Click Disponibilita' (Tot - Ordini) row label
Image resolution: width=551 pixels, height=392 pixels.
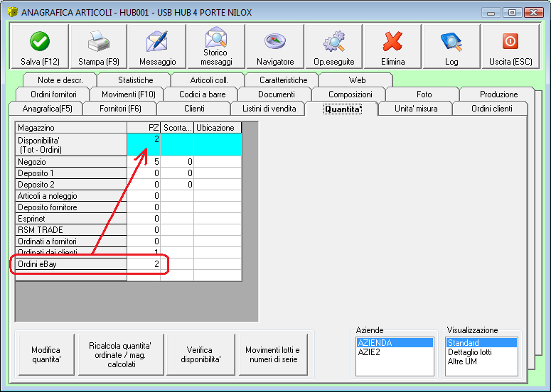[71, 145]
